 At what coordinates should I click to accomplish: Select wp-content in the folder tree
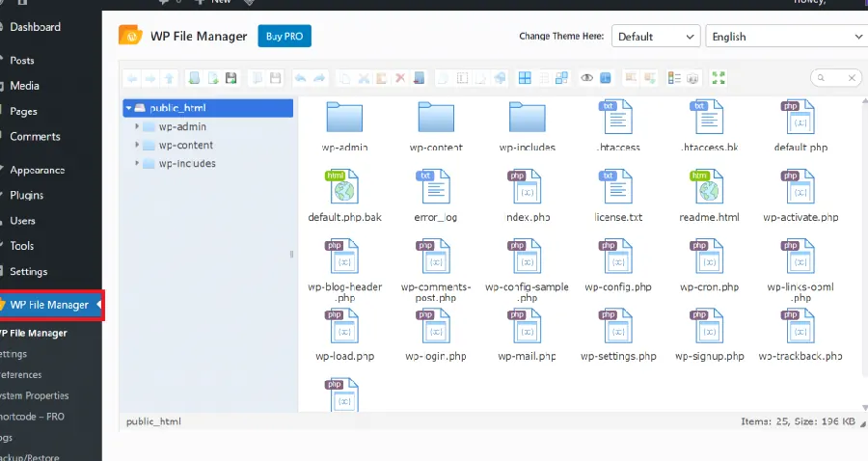pyautogui.click(x=185, y=145)
